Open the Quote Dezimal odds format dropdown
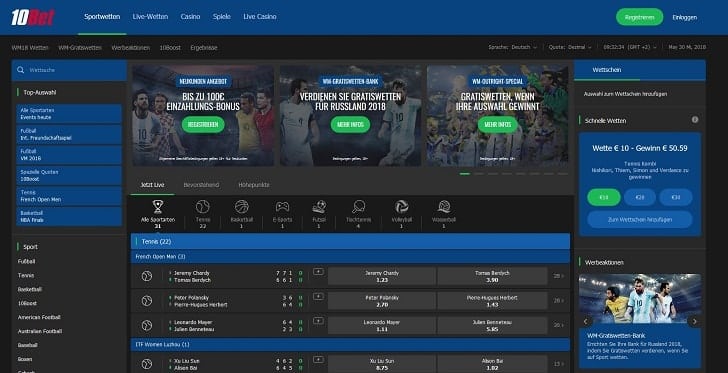 point(570,47)
